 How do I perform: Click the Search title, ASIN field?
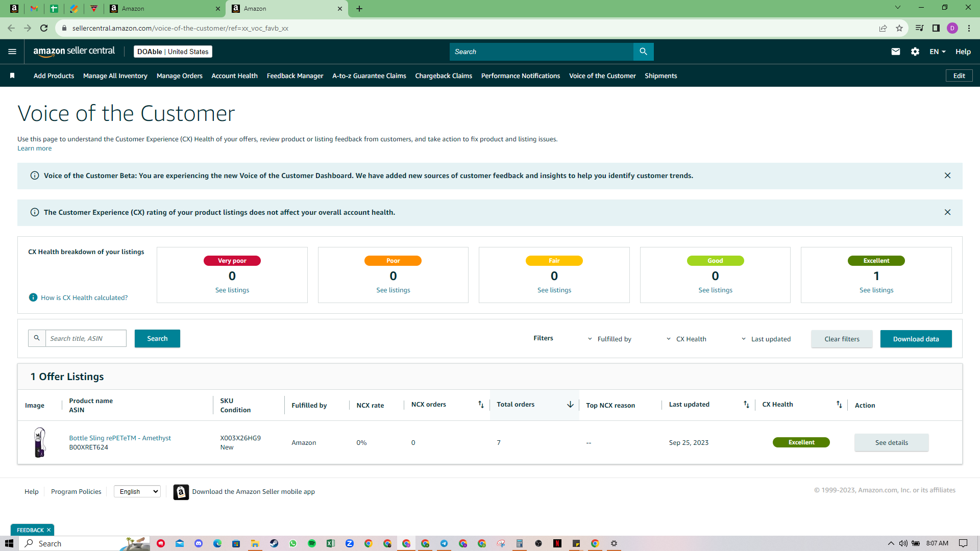[x=86, y=338]
